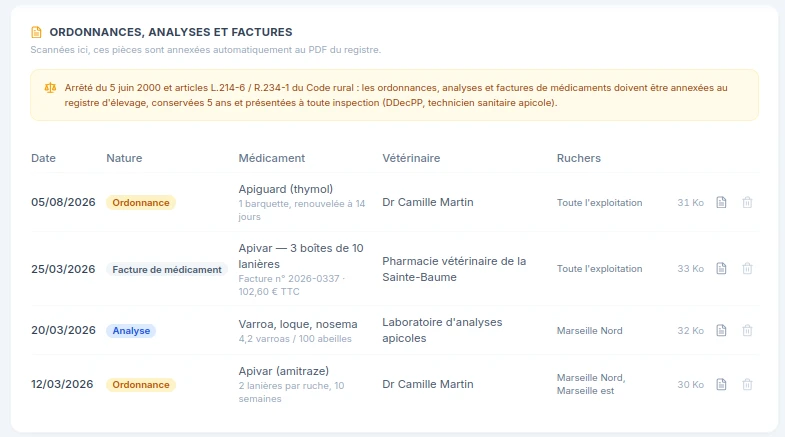This screenshot has height=437, width=785.
Task: Click 'Marseille Nord, Marseille est' ruchers
Action: [x=591, y=384]
